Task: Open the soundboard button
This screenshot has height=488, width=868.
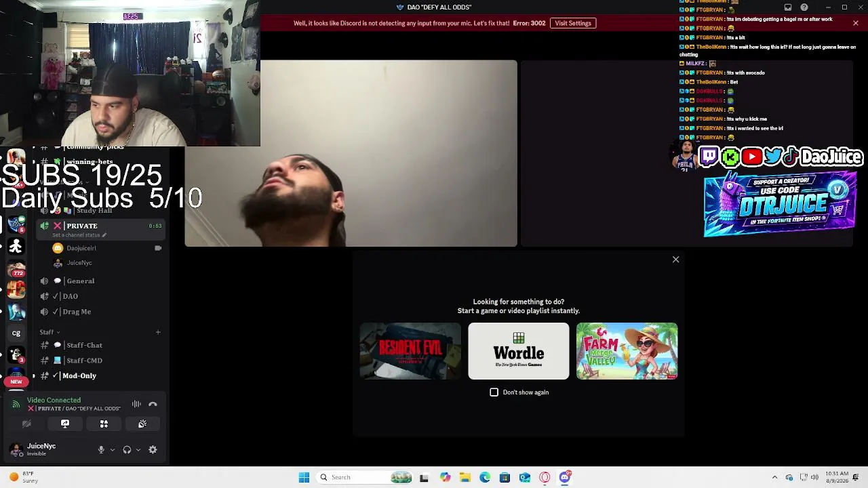Action: [x=142, y=424]
